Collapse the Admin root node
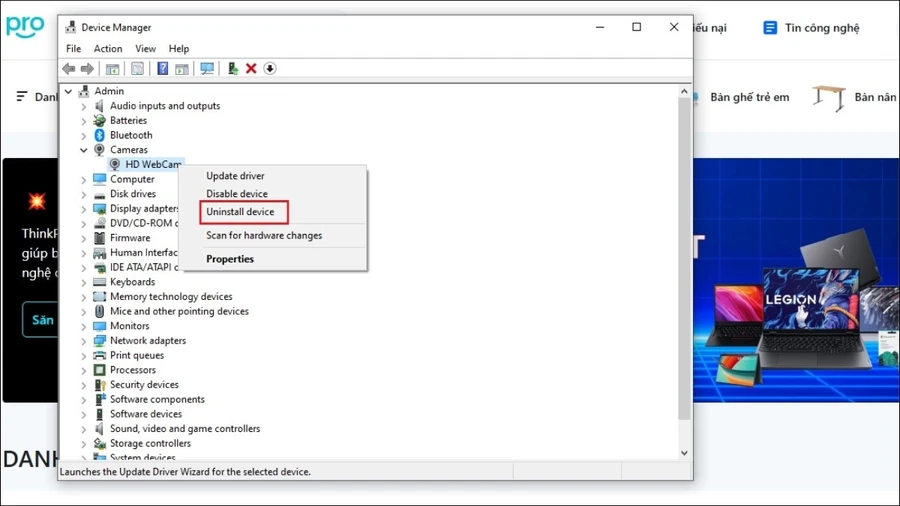900x506 pixels. click(69, 91)
